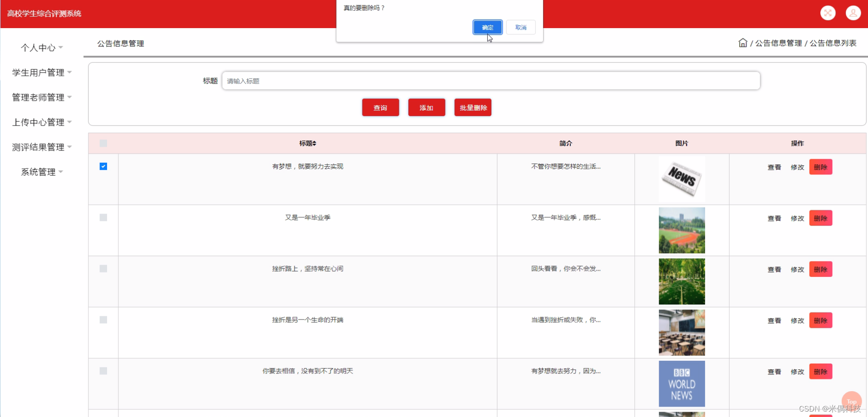Expand the 管理老师管理 sidebar menu

42,97
